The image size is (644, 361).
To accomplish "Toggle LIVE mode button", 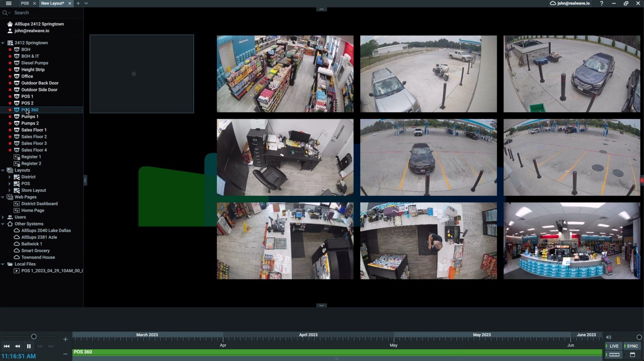I will [614, 346].
